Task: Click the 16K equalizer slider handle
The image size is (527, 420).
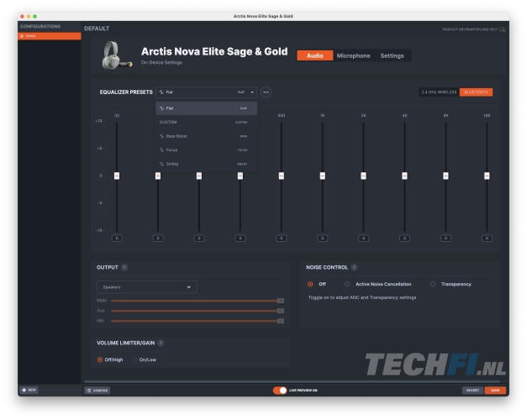Action: (x=487, y=176)
